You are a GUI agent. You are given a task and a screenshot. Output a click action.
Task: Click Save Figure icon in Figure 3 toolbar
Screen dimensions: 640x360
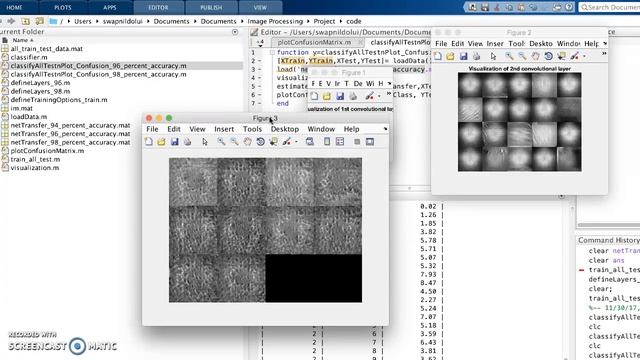(174, 142)
